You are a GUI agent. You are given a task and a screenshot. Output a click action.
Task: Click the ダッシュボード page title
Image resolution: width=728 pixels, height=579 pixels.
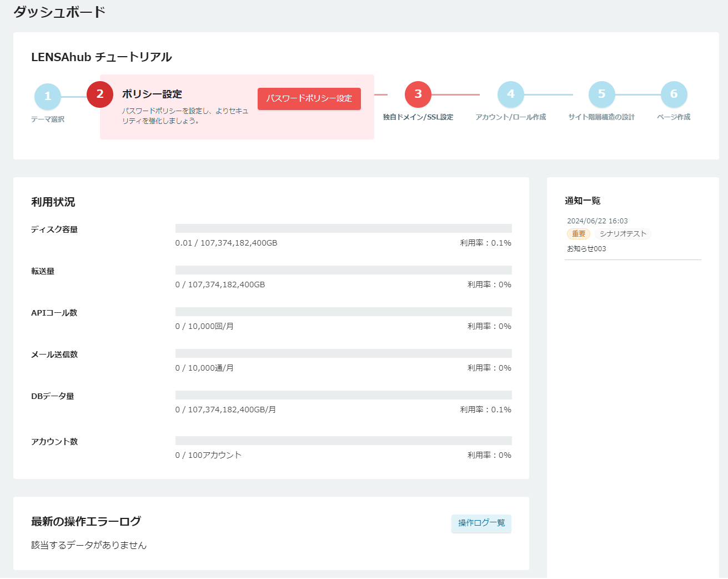(59, 12)
